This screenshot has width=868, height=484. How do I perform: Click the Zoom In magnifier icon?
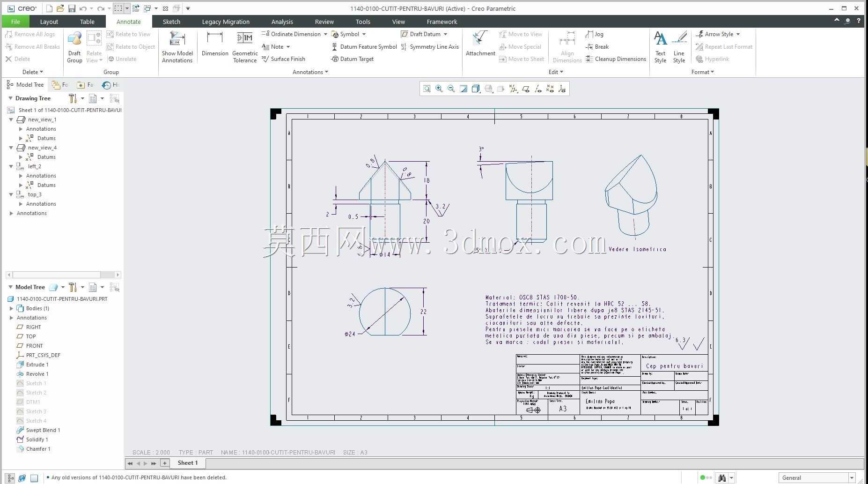[x=439, y=89]
